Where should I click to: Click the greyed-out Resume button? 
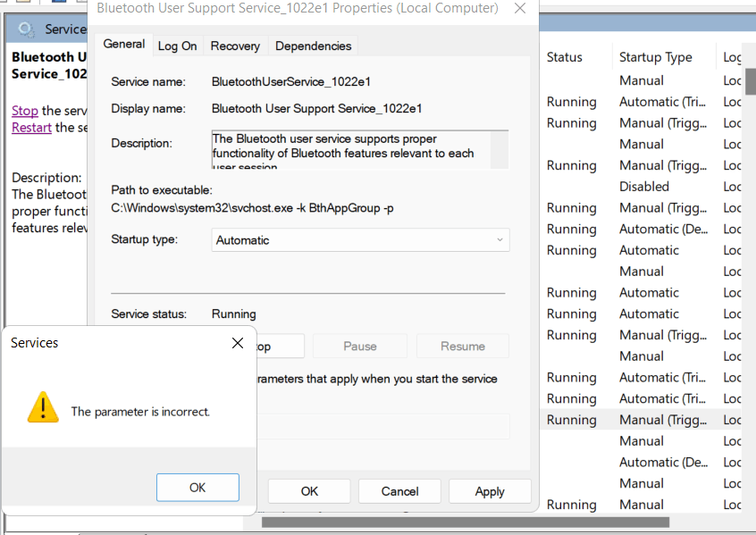pyautogui.click(x=463, y=346)
